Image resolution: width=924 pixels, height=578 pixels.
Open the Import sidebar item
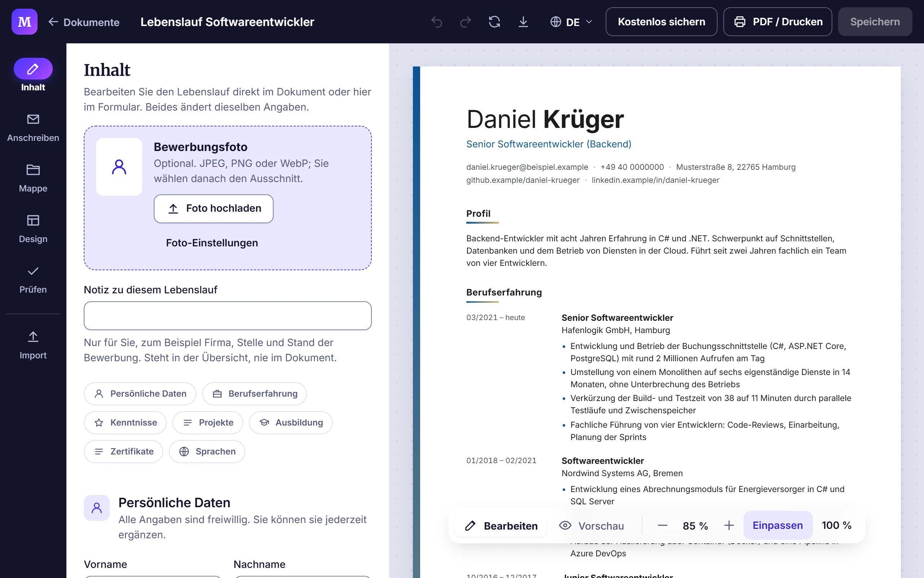click(x=33, y=345)
